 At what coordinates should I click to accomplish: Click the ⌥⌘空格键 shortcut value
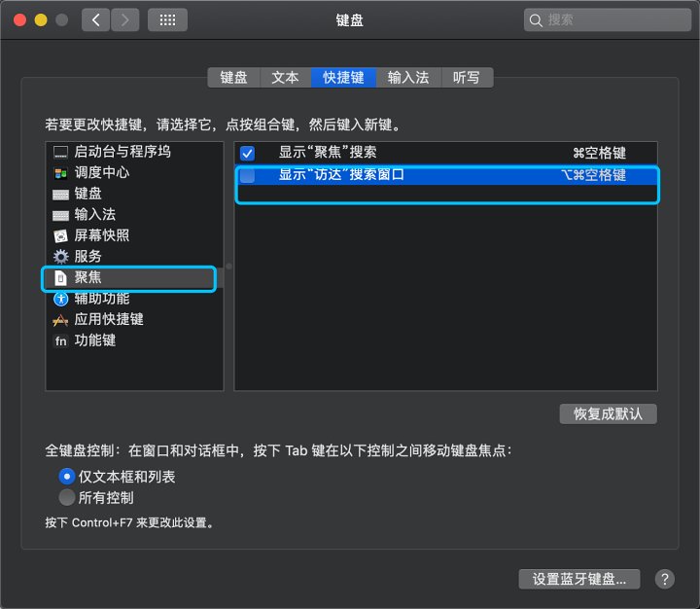click(594, 175)
